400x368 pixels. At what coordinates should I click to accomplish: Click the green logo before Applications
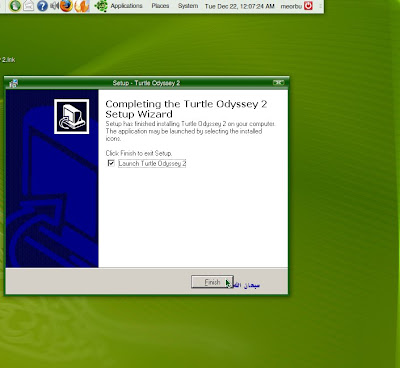click(x=101, y=6)
